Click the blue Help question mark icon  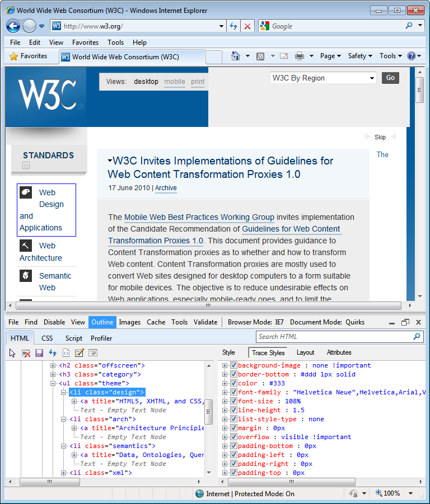point(412,56)
